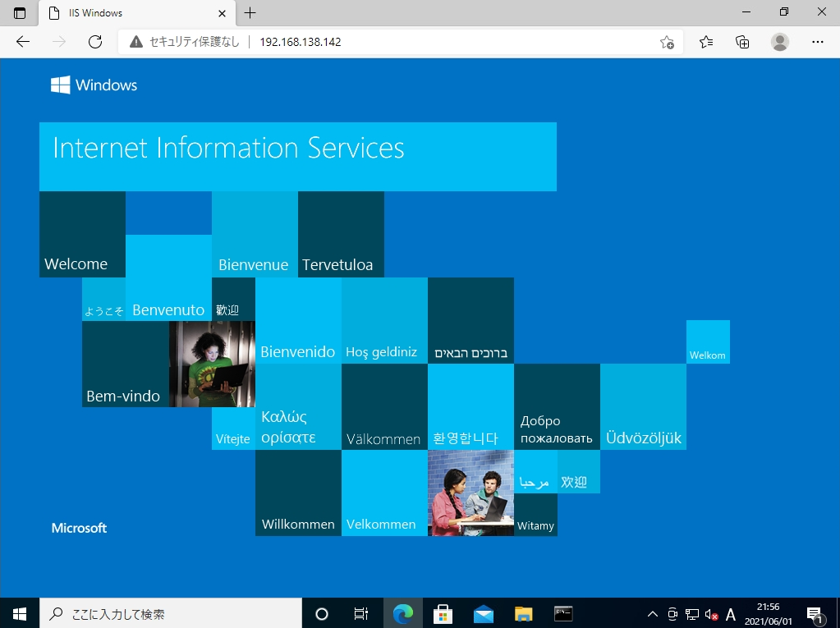Click the Windows logo on the page
Screen dimensions: 840x628
(x=94, y=85)
